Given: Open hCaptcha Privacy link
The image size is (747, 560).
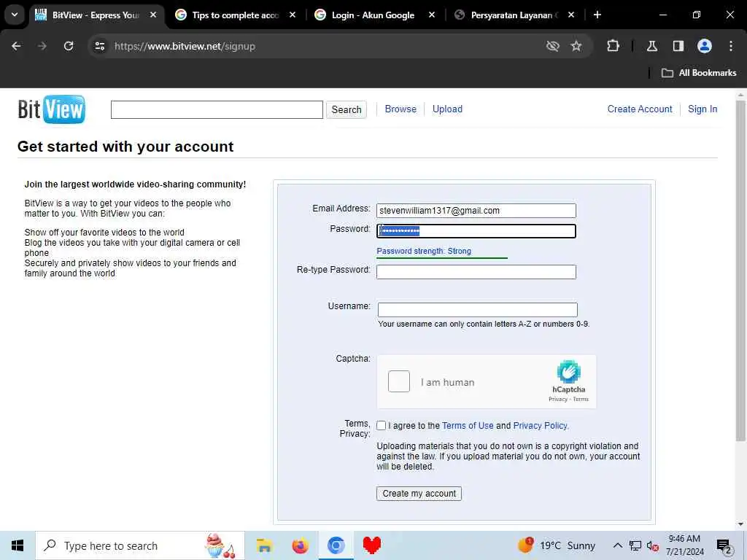Looking at the screenshot, I should [x=558, y=399].
